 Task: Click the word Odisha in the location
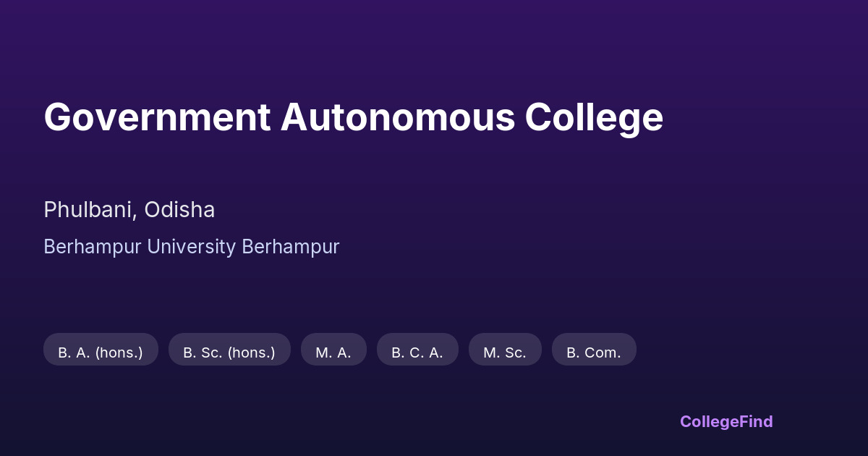click(179, 210)
